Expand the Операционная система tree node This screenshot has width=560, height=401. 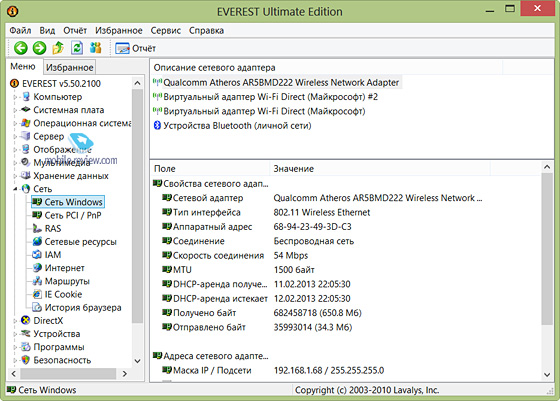[15, 123]
